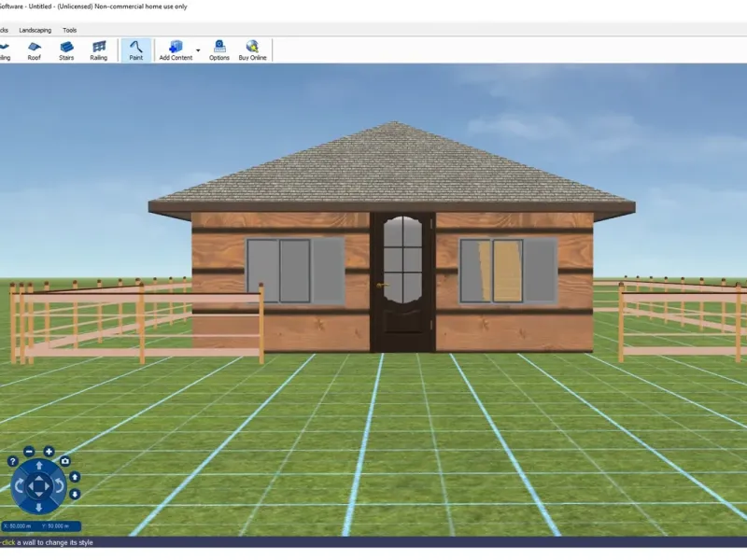
Task: Open the Landscaping menu tab
Action: coord(35,30)
